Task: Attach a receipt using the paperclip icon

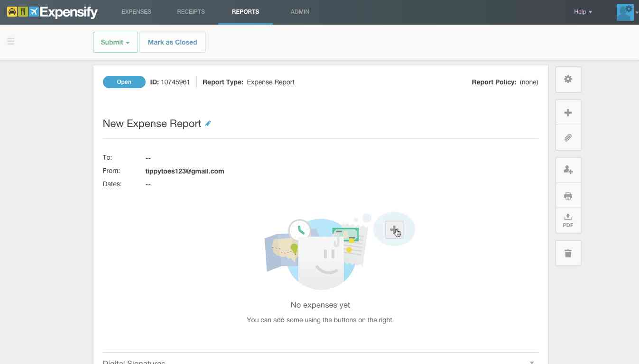Action: (x=568, y=137)
